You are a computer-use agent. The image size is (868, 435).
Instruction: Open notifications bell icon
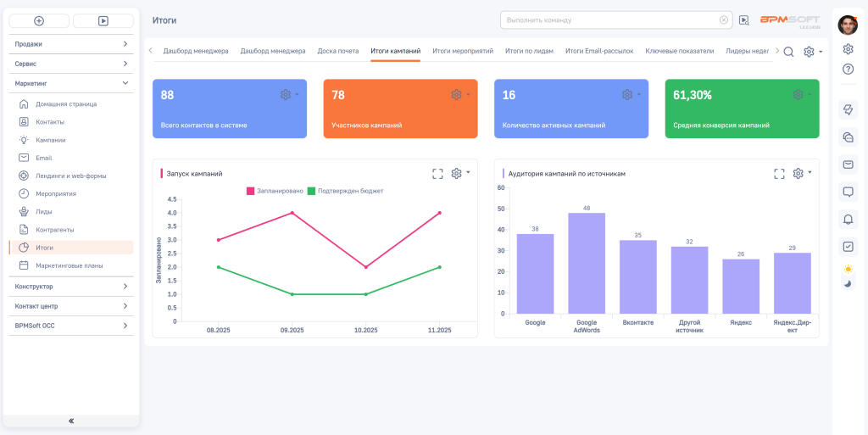pos(848,219)
